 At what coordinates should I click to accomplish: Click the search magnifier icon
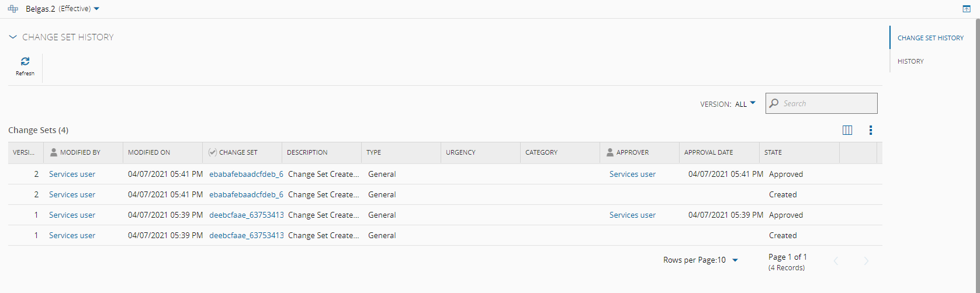pos(774,103)
